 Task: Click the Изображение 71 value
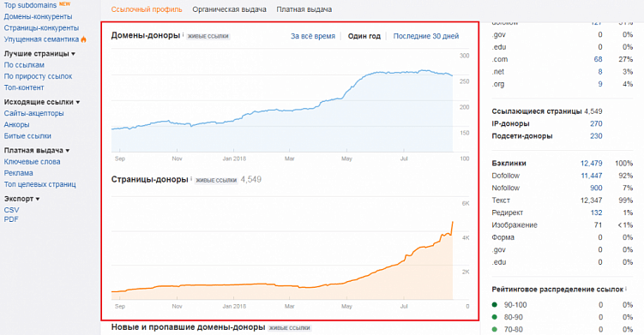[x=598, y=225]
